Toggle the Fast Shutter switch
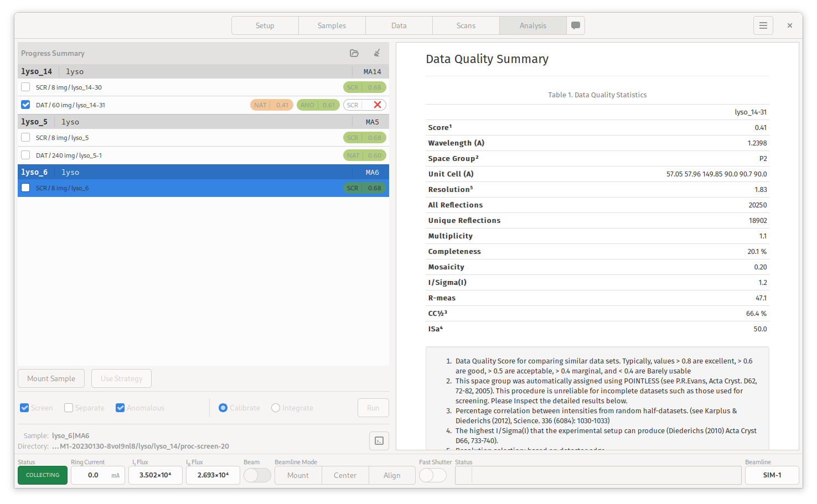The height and width of the screenshot is (504, 817). tap(433, 475)
